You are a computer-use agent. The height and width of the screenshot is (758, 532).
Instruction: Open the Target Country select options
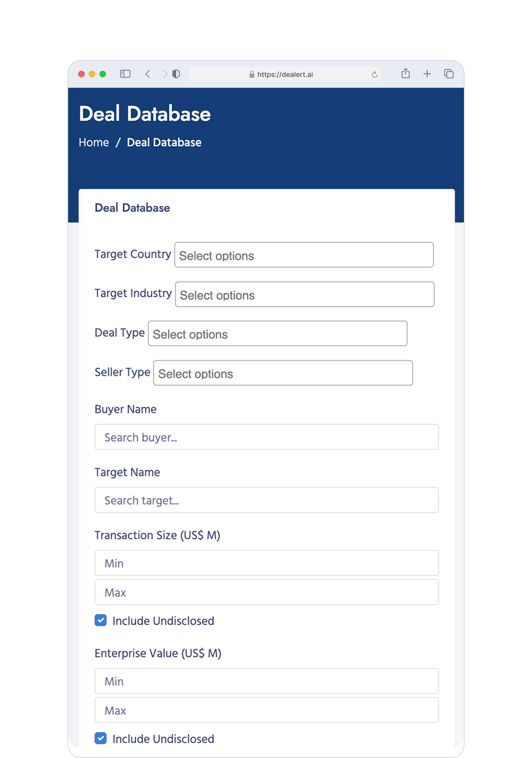pos(304,255)
